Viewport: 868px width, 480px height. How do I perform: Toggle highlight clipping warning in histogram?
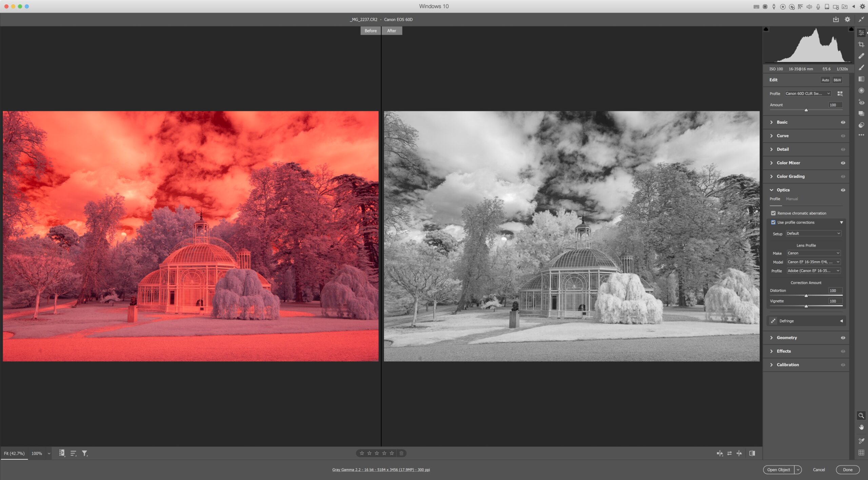(x=851, y=29)
